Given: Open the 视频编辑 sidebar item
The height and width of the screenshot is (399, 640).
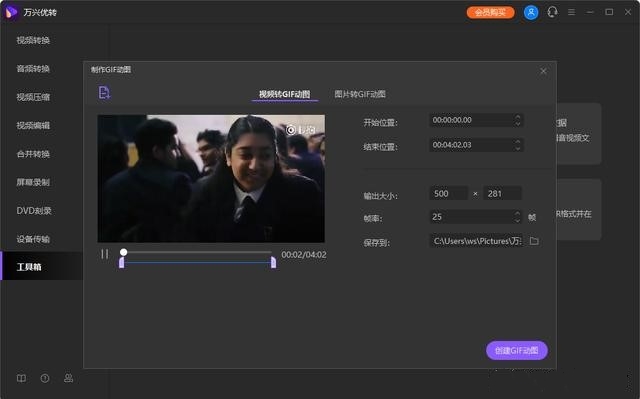Looking at the screenshot, I should pyautogui.click(x=33, y=126).
